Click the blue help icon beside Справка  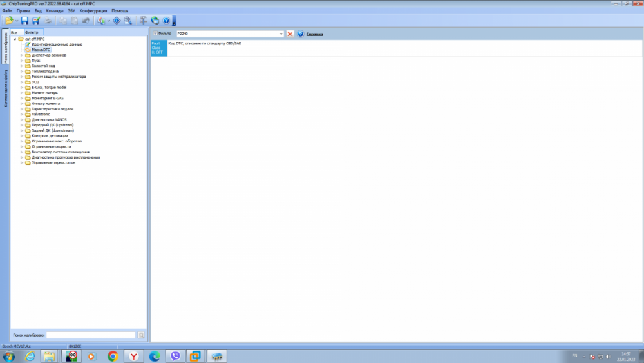(x=301, y=34)
